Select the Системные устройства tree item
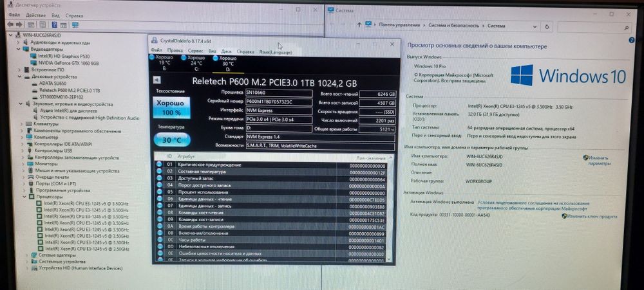 coord(62,262)
